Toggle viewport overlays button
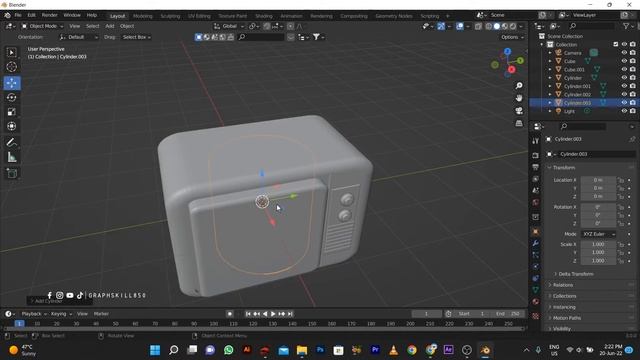Image resolution: width=640 pixels, height=360 pixels. [460, 26]
